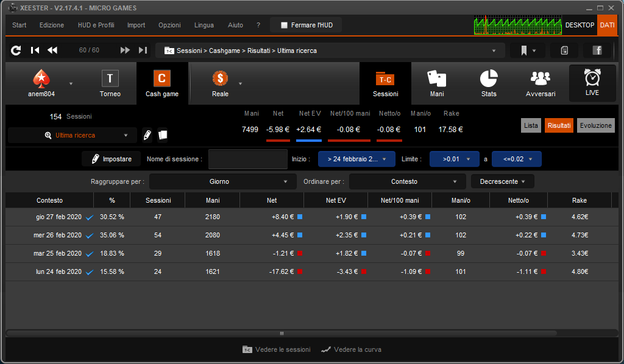Click the rewind double-arrow icon
The height and width of the screenshot is (364, 624).
52,50
